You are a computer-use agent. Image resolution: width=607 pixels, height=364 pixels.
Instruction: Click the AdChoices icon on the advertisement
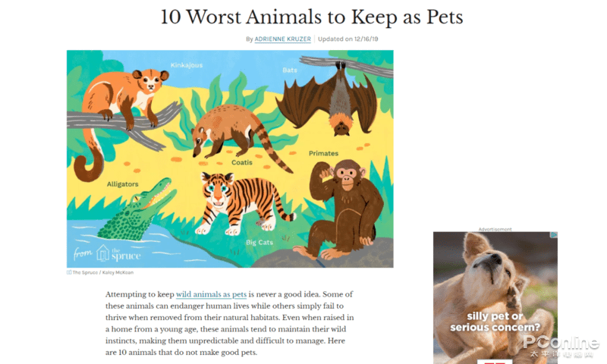click(x=553, y=236)
